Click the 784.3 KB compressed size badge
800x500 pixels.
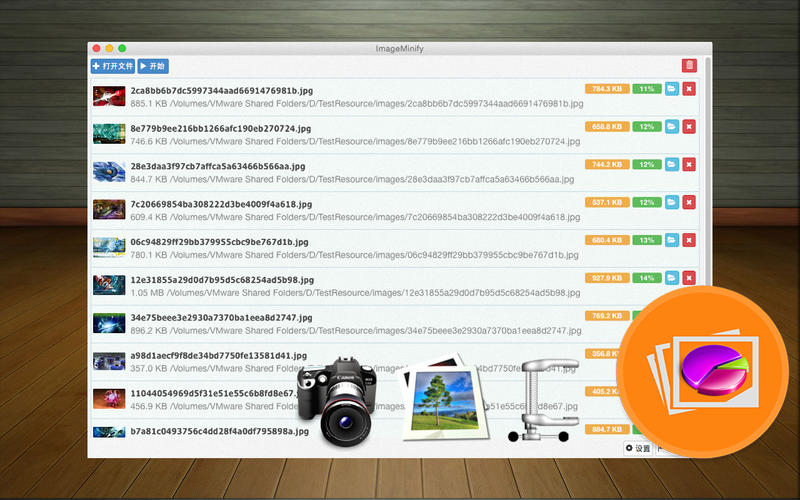607,89
